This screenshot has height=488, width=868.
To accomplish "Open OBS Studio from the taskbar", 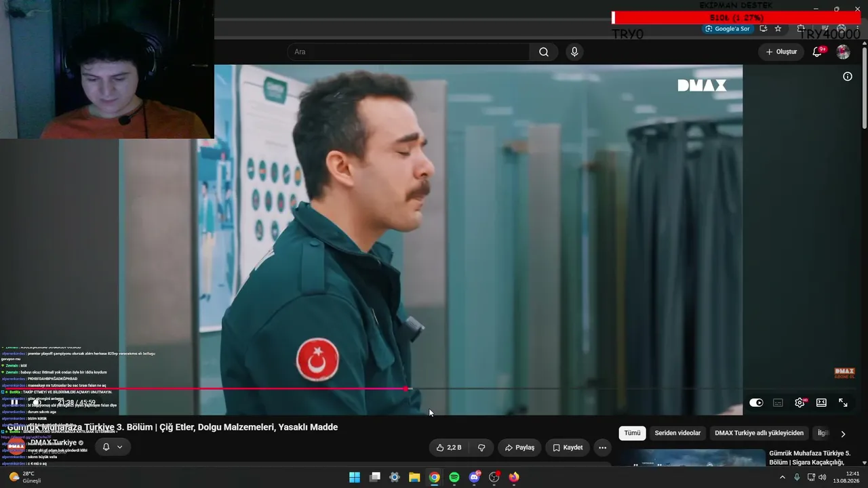I will coord(494,477).
